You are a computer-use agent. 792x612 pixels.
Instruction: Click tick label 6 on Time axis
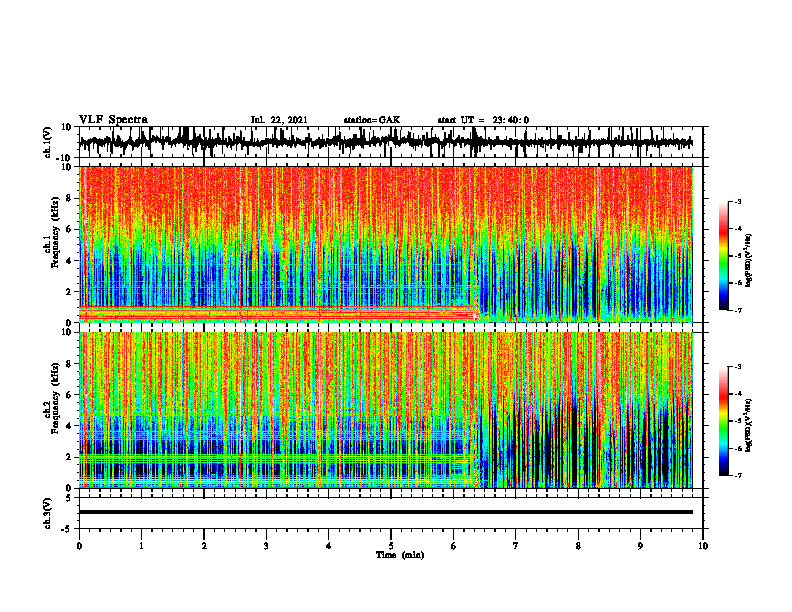pos(454,546)
